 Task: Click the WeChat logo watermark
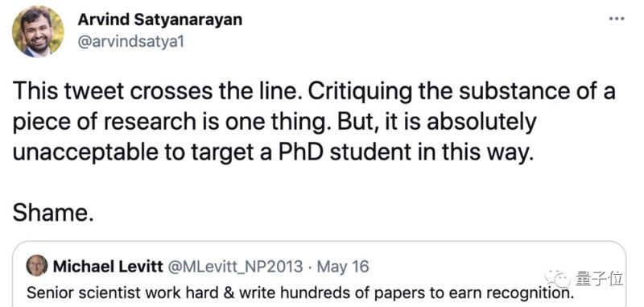coord(558,279)
